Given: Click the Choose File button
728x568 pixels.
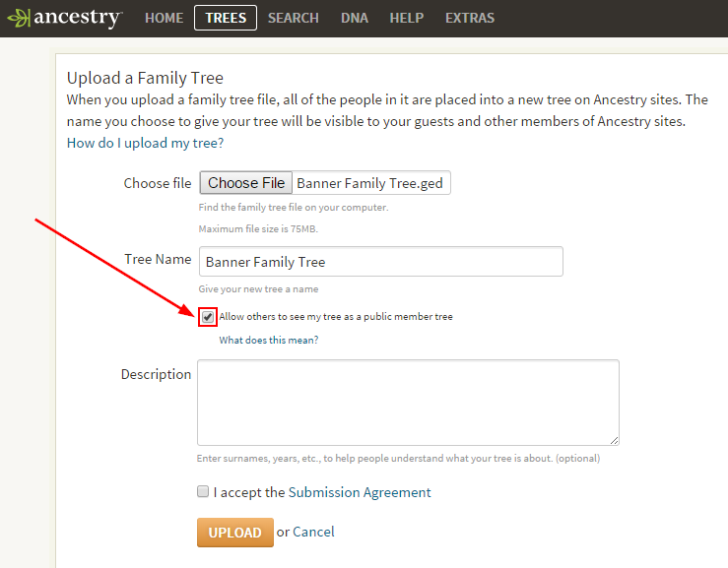Looking at the screenshot, I should pyautogui.click(x=246, y=183).
